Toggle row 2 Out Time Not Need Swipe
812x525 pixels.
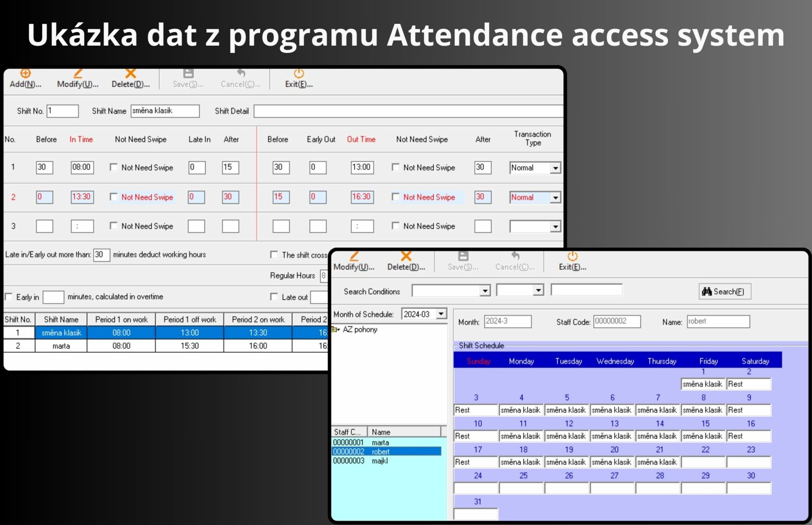pyautogui.click(x=396, y=197)
